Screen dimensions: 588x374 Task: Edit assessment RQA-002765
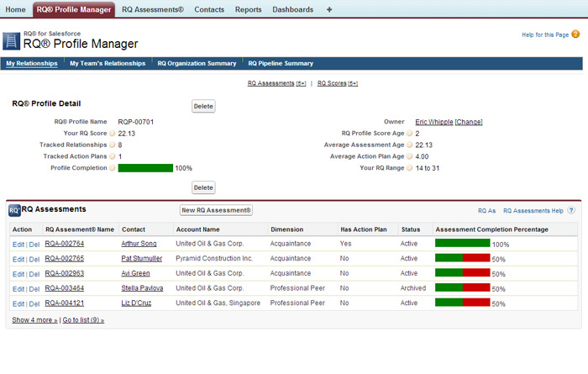click(18, 259)
